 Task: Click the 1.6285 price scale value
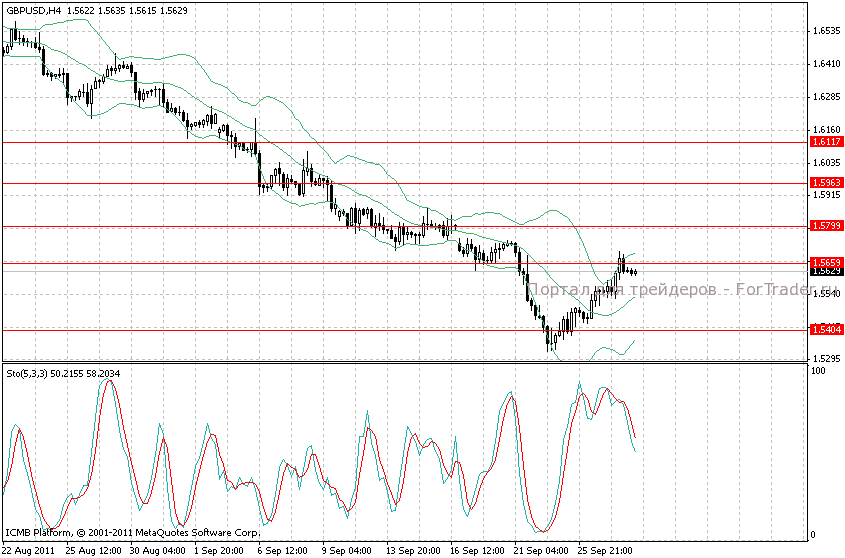pos(826,97)
